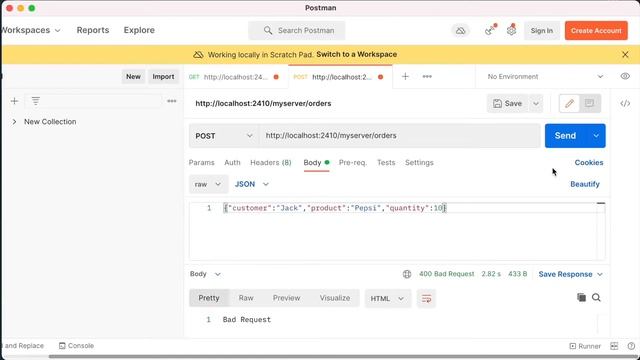
Task: Open the Save Response dropdown
Action: point(570,274)
